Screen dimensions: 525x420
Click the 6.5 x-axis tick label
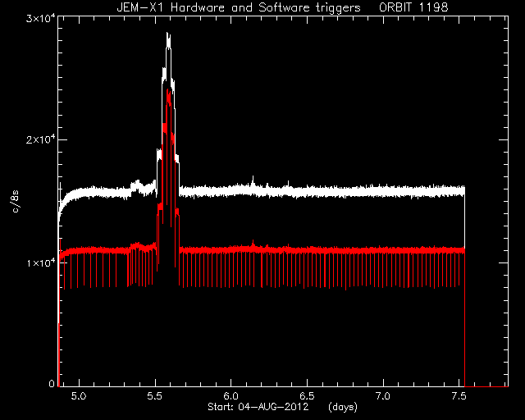coord(307,396)
